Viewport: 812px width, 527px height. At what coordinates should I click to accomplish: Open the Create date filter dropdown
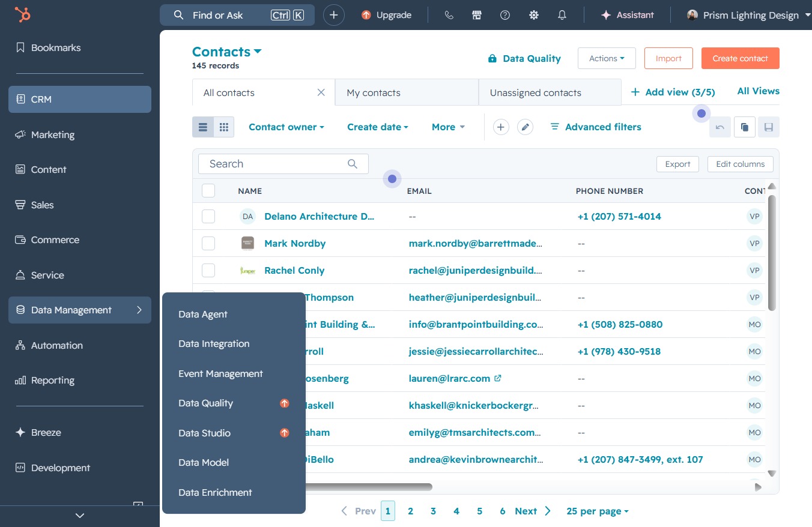tap(378, 127)
